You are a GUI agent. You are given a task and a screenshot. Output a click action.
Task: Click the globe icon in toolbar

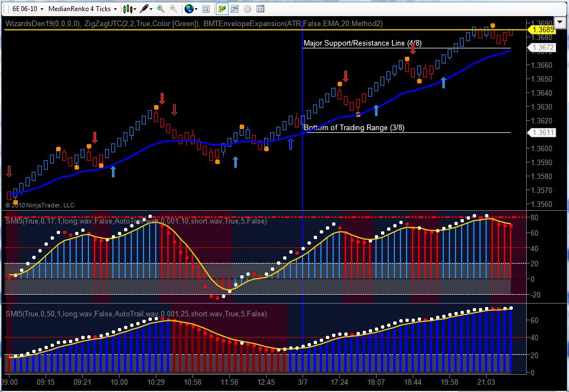point(189,9)
